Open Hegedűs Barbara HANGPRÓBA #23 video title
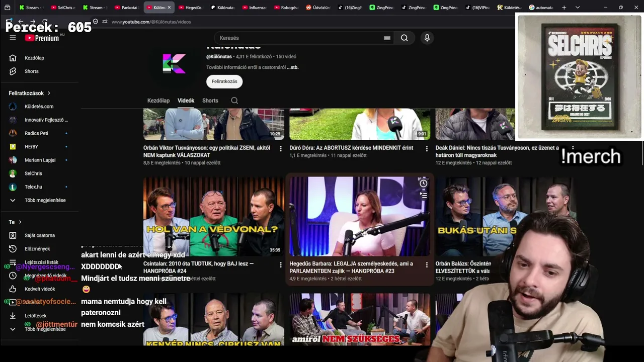The height and width of the screenshot is (362, 644). 351,267
